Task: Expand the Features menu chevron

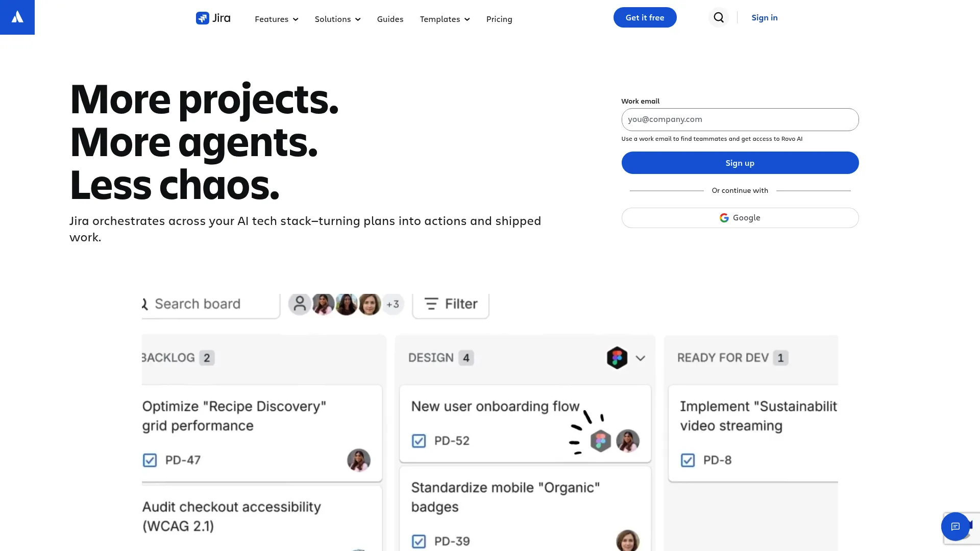Action: point(296,19)
